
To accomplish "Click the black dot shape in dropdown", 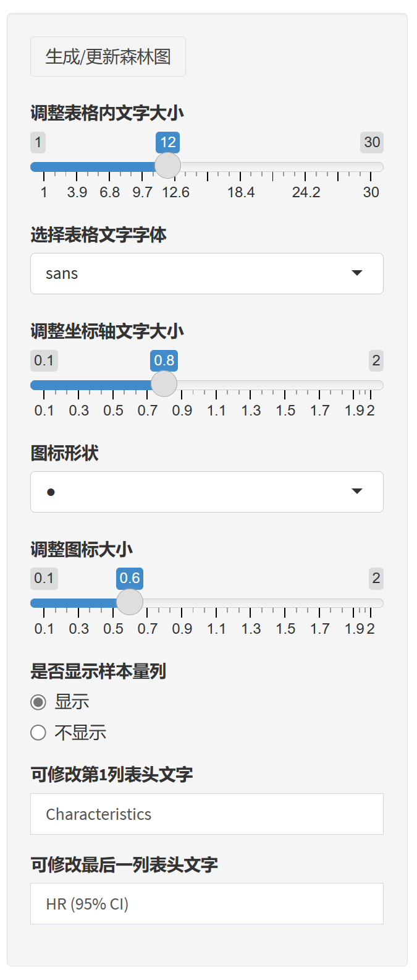I will pyautogui.click(x=51, y=492).
